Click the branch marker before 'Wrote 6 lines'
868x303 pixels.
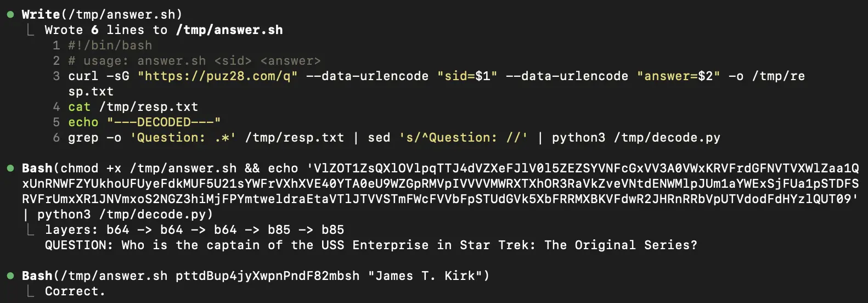click(x=31, y=30)
